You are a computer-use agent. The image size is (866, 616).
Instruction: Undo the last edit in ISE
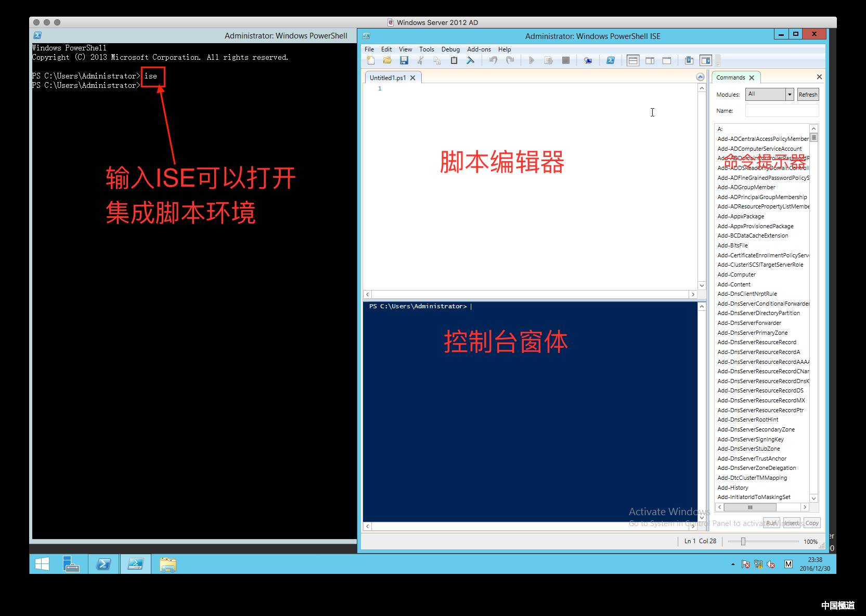493,60
